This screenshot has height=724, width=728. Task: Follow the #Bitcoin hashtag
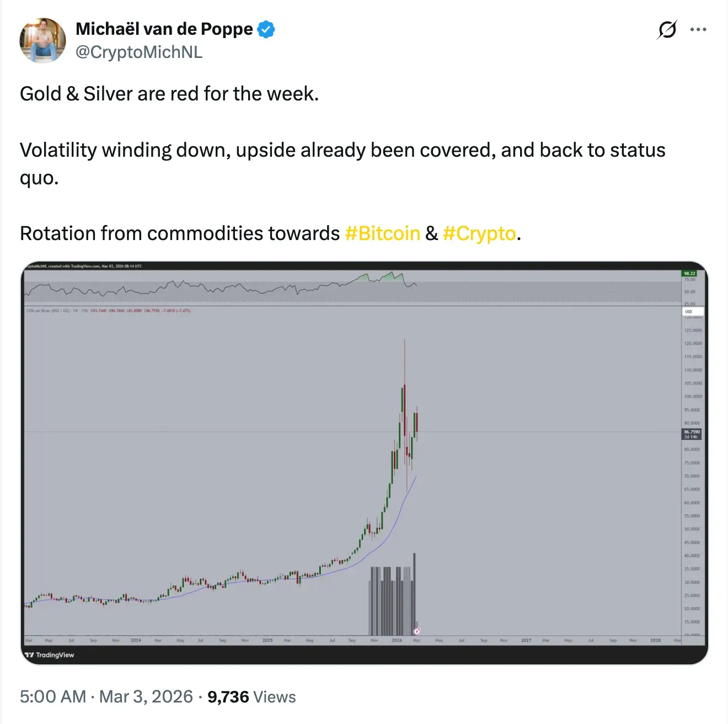coord(382,233)
